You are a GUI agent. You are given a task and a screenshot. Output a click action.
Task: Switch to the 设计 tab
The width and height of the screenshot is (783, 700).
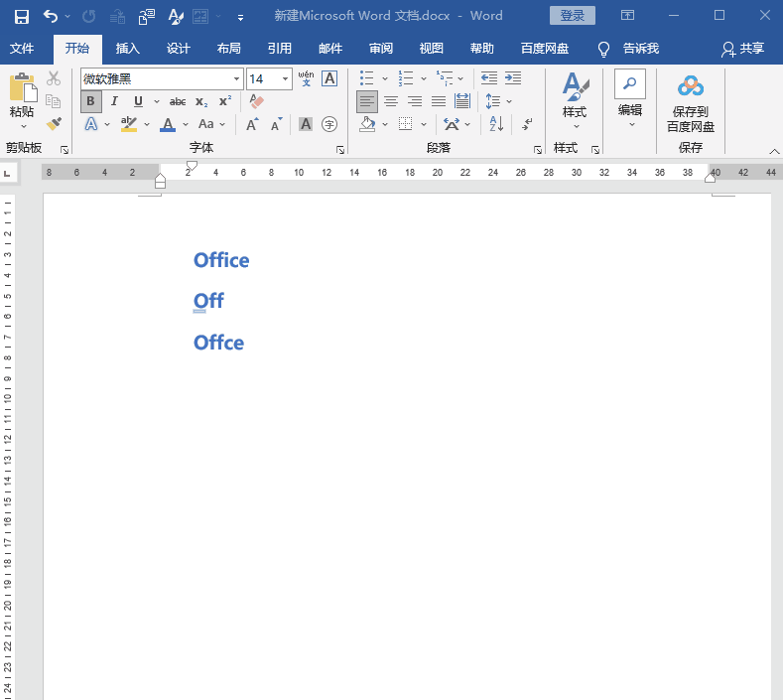(179, 49)
